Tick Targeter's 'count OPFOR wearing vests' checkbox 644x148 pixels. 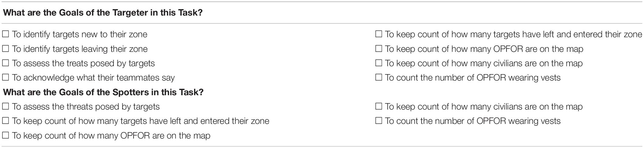(x=378, y=78)
